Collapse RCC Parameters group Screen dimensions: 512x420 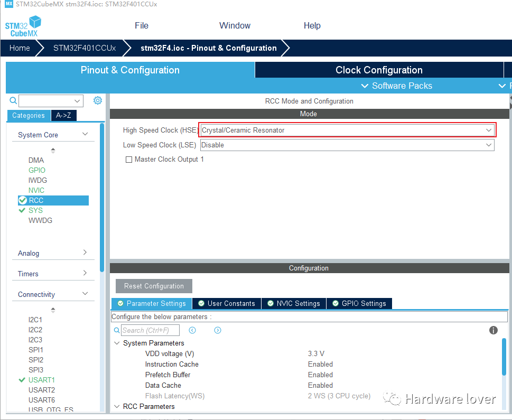pyautogui.click(x=117, y=407)
